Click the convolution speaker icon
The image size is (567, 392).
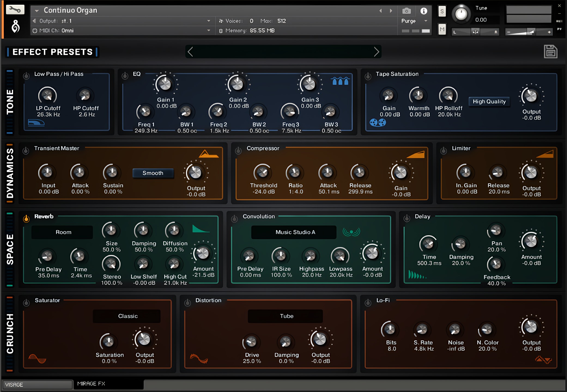[x=351, y=232]
